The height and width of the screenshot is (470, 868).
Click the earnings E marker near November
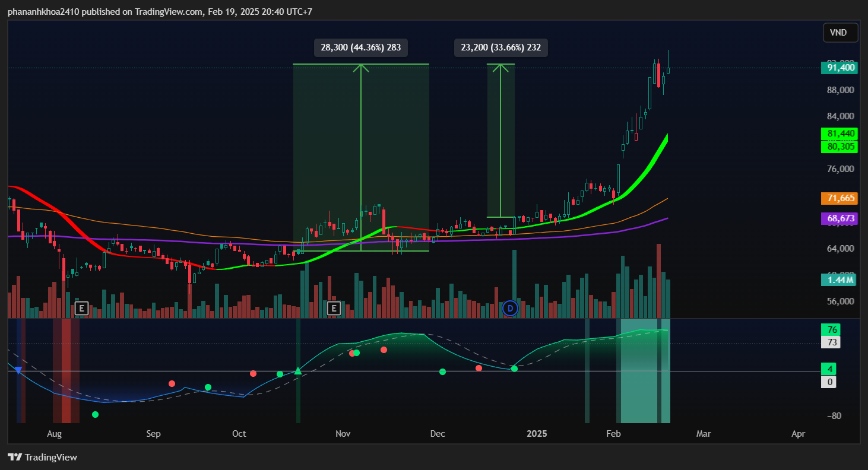pos(334,308)
